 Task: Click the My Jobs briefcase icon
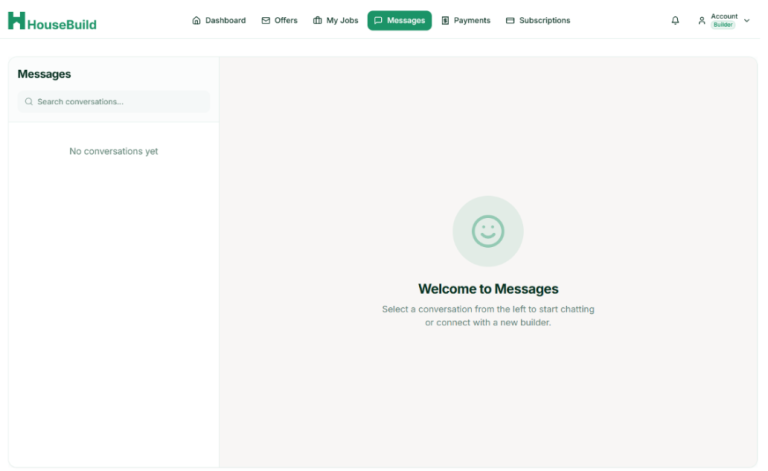coord(317,20)
